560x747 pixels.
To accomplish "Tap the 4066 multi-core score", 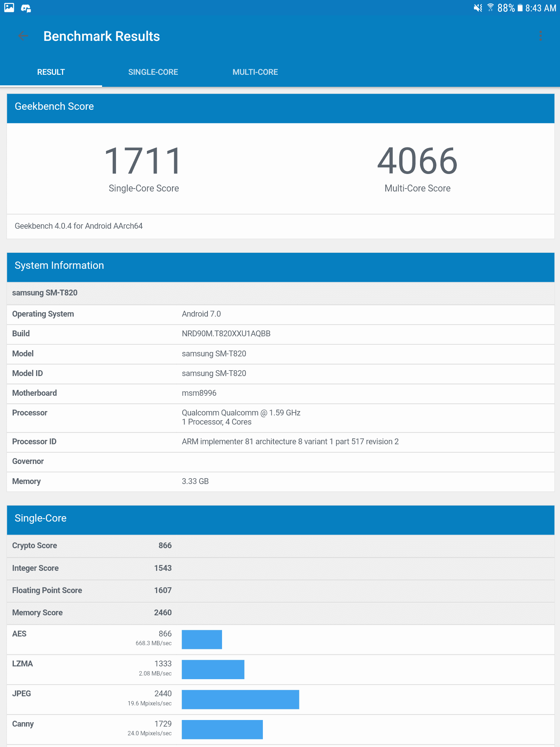I will pos(417,160).
